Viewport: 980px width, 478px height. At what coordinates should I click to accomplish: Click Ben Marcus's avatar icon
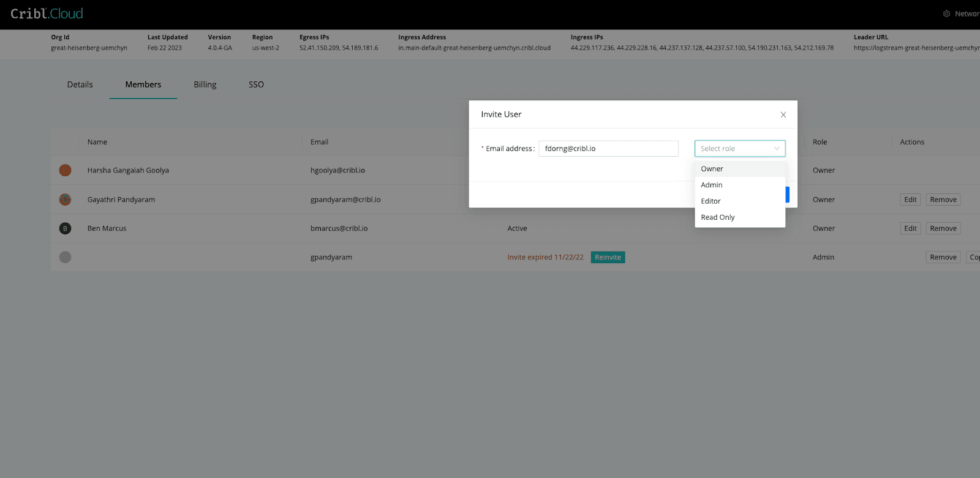pyautogui.click(x=65, y=228)
